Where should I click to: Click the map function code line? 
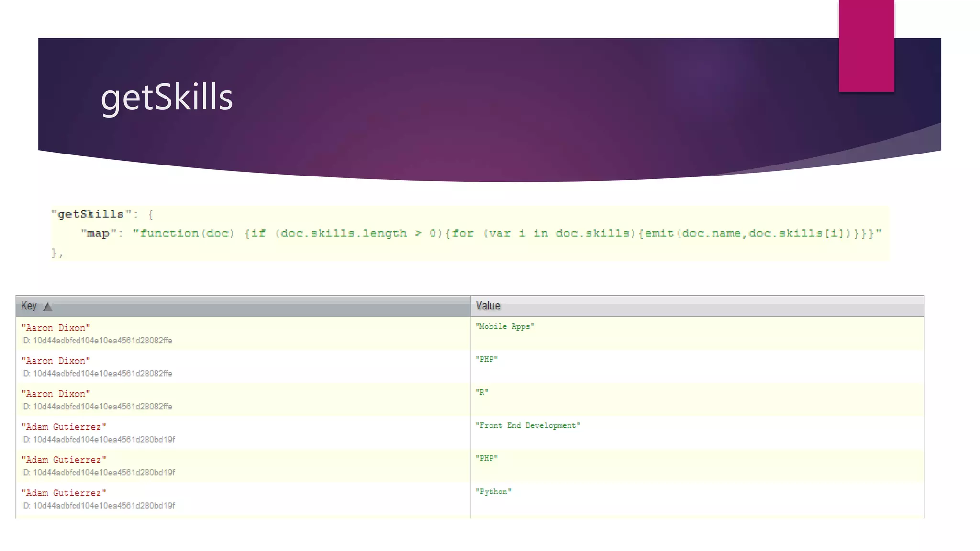click(481, 233)
